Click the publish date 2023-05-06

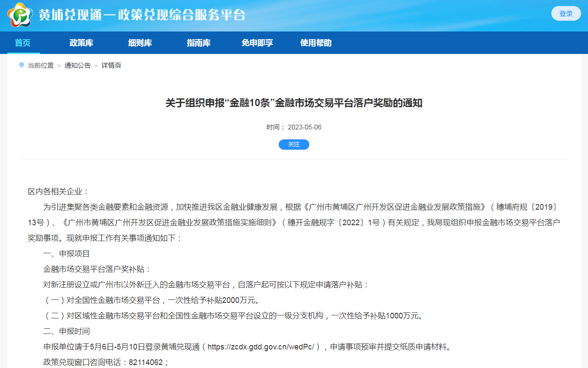[x=305, y=127]
